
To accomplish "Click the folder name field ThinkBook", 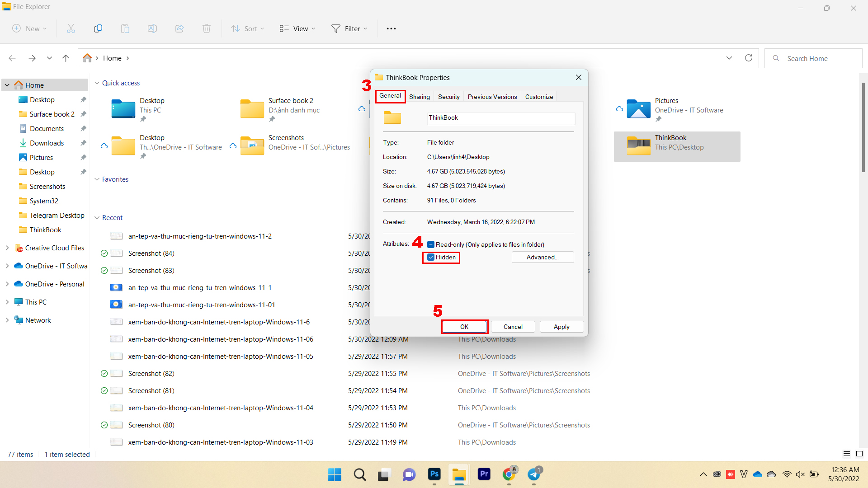I will [501, 118].
